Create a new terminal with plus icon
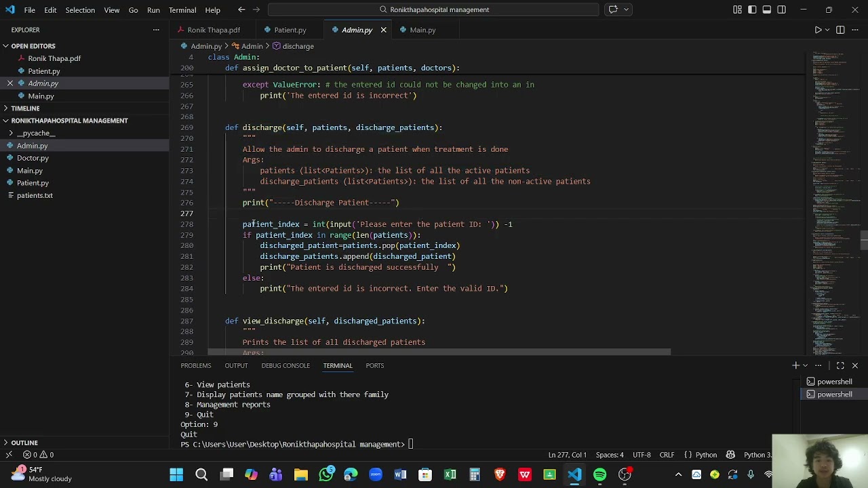The width and height of the screenshot is (868, 488). click(795, 365)
